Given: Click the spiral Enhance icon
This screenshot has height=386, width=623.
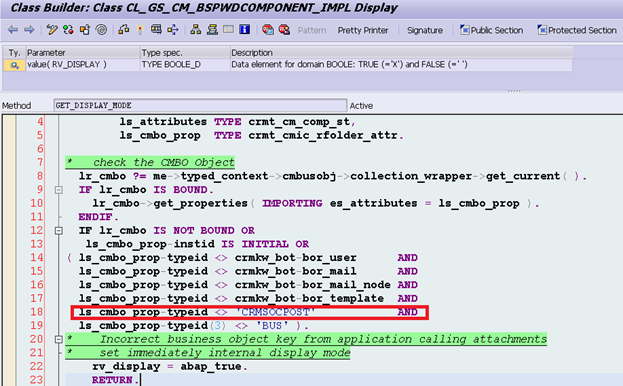Looking at the screenshot, I should (x=101, y=30).
